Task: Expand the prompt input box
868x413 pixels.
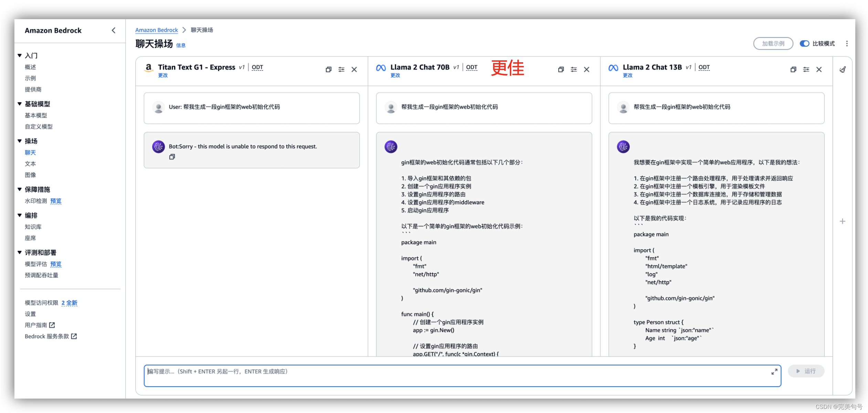Action: point(774,372)
